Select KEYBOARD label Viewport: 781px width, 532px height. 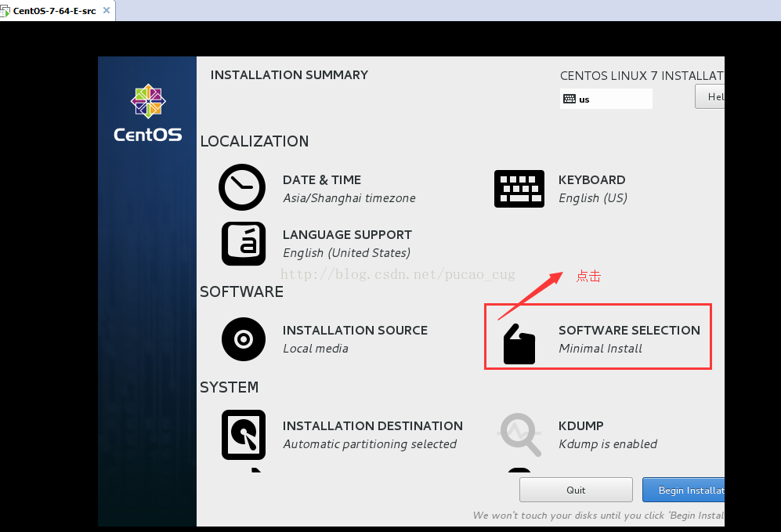point(591,180)
